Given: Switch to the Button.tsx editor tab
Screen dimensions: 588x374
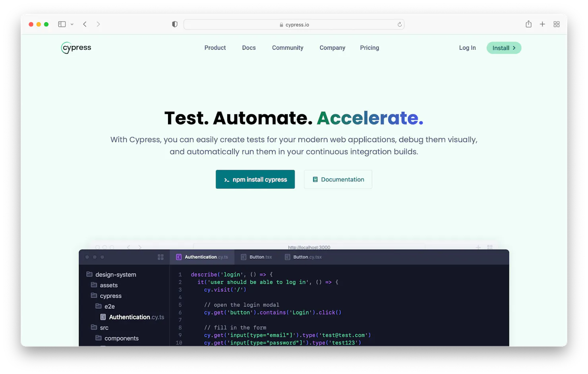Looking at the screenshot, I should [x=256, y=257].
